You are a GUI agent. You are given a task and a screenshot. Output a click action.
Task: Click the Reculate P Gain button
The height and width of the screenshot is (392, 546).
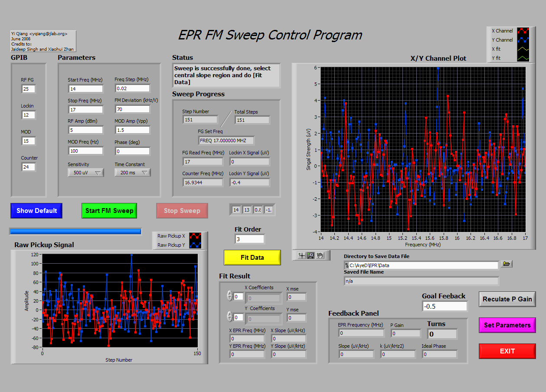coord(507,299)
